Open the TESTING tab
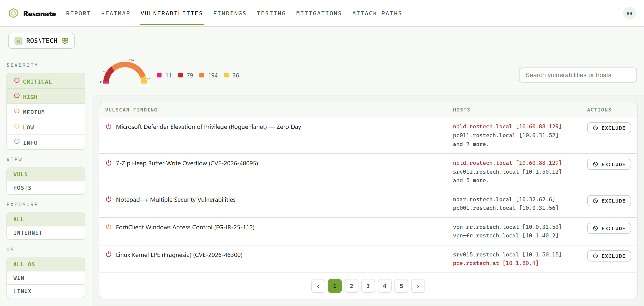644x306 pixels. pyautogui.click(x=271, y=13)
